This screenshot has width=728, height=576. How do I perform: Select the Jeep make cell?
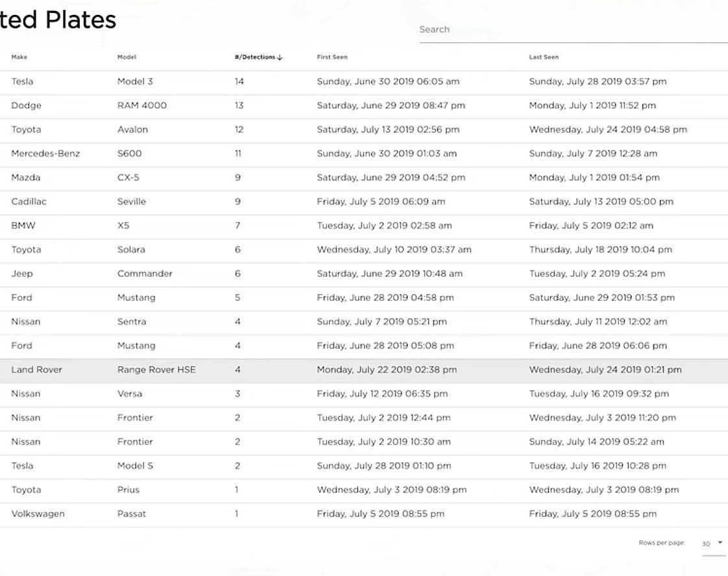coord(22,273)
